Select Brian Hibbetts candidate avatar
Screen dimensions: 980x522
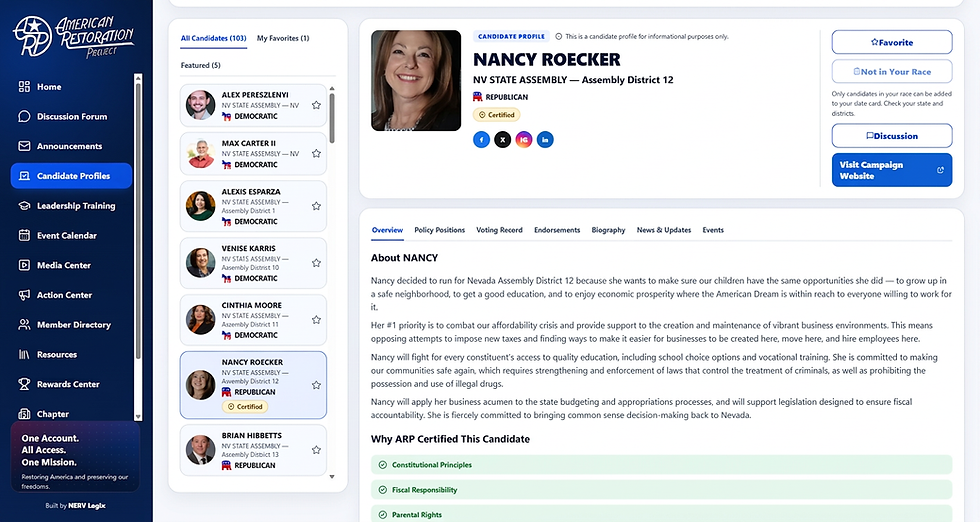click(201, 450)
